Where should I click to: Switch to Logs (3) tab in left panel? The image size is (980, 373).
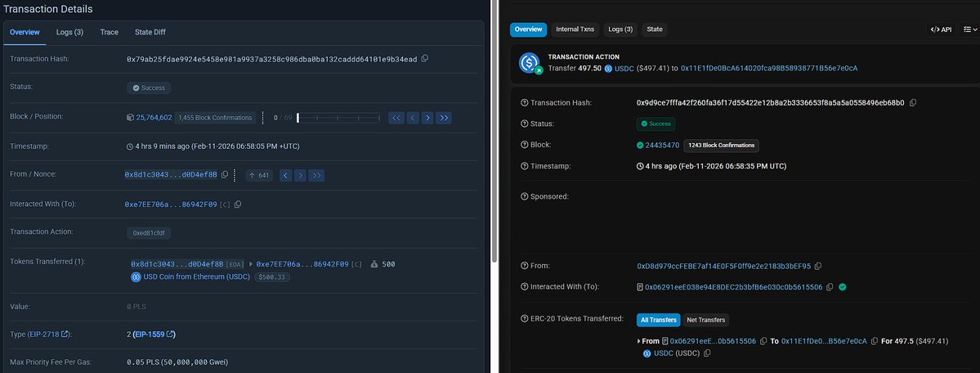pos(70,32)
